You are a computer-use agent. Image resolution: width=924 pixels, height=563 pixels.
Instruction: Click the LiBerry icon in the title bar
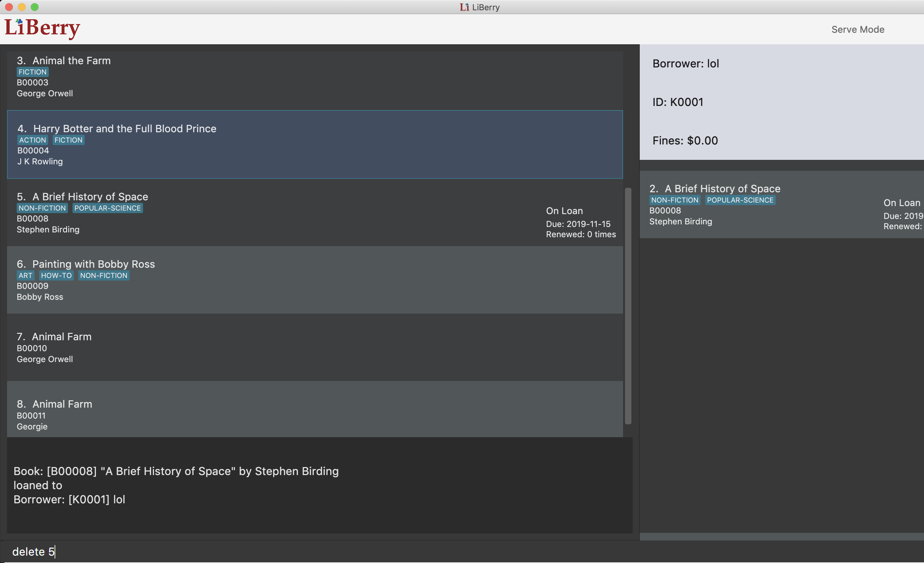click(464, 7)
